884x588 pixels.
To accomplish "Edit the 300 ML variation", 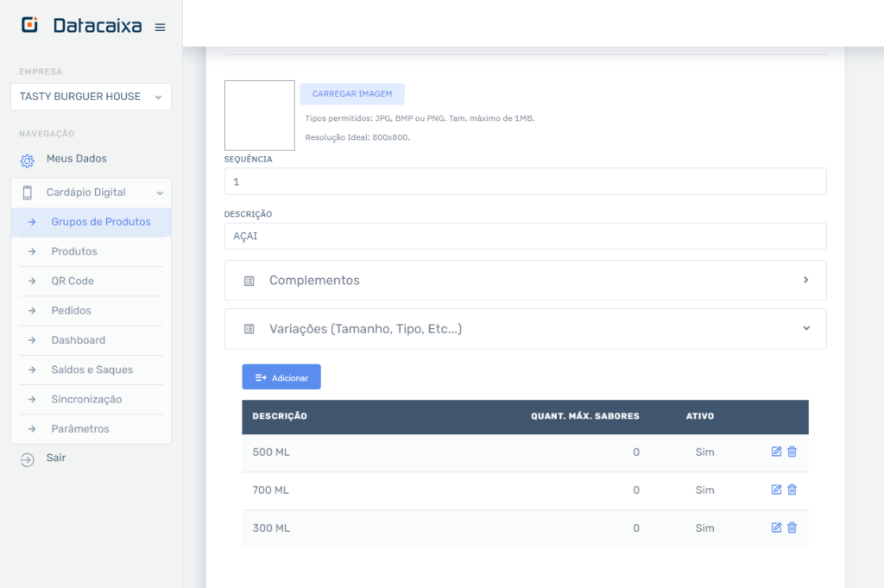I will (776, 528).
